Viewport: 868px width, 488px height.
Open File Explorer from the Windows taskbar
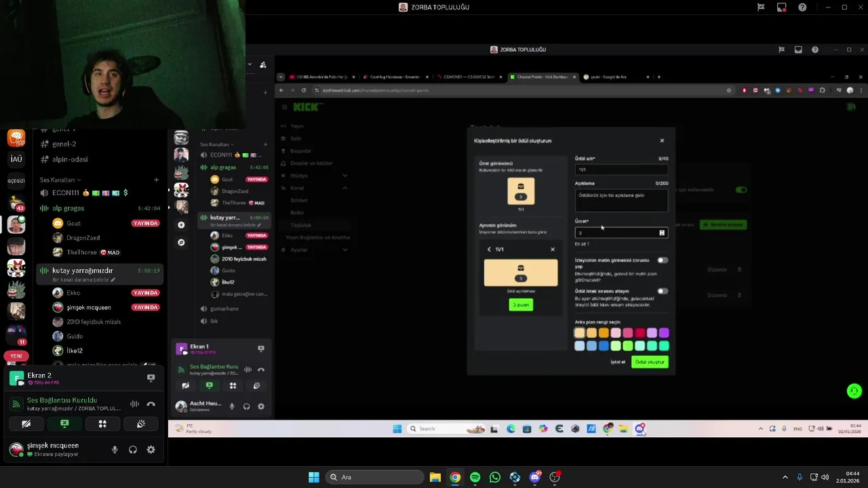pyautogui.click(x=435, y=477)
